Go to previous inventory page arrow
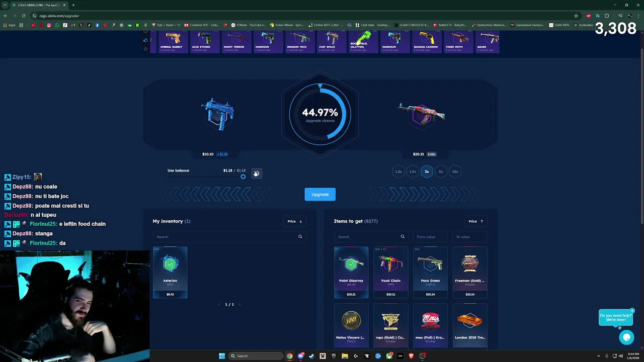 [x=219, y=305]
